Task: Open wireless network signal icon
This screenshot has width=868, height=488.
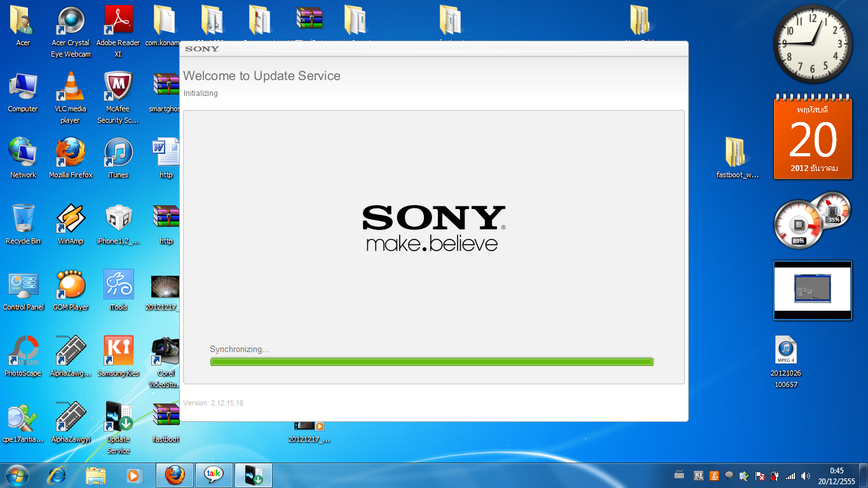Action: (x=790, y=475)
